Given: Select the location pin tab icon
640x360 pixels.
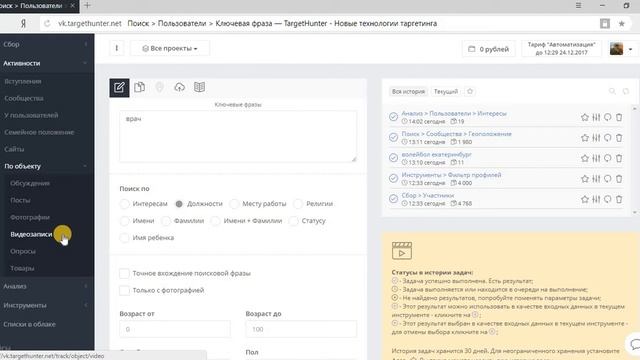Looking at the screenshot, I should click(160, 87).
